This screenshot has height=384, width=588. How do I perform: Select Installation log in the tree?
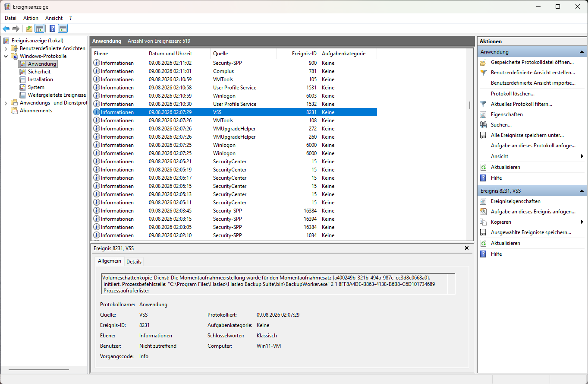[41, 79]
